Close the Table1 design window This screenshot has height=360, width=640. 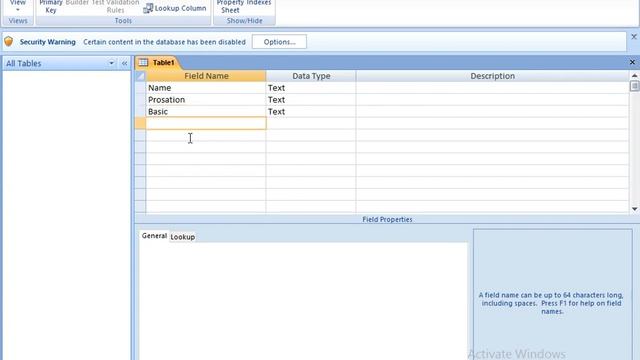[632, 62]
